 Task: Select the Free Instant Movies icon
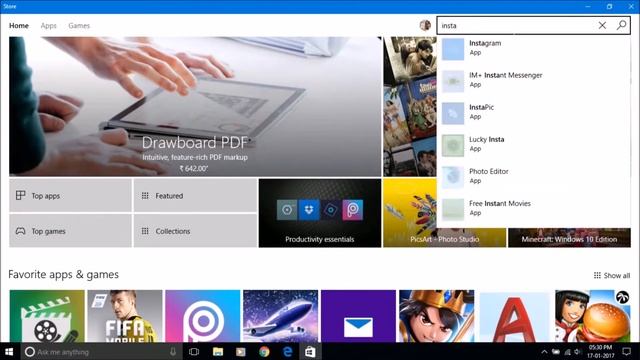pos(453,209)
